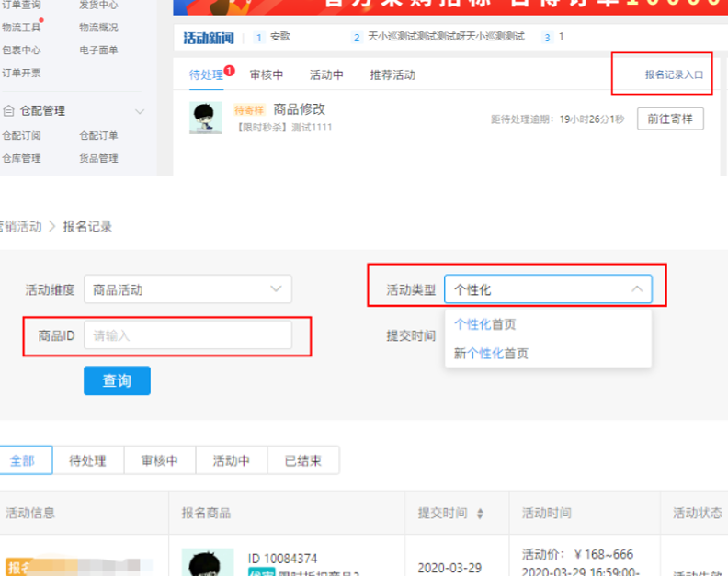Select the 全部 filter tab
728x577 pixels.
point(22,460)
